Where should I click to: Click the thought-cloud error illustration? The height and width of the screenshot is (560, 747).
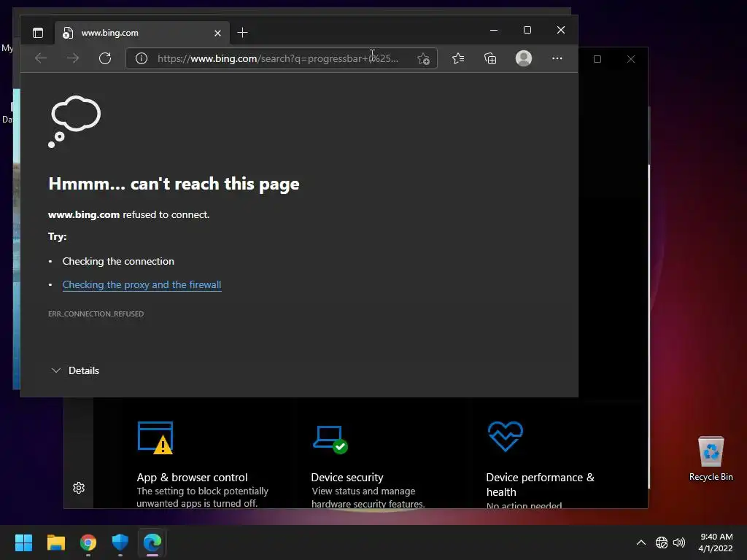[x=75, y=122]
